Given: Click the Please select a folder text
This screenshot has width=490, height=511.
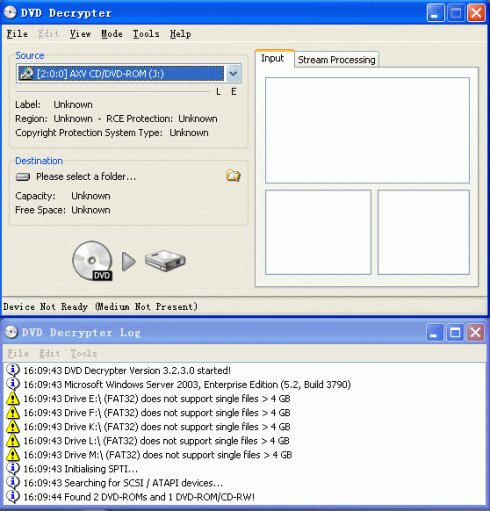Looking at the screenshot, I should tap(86, 176).
